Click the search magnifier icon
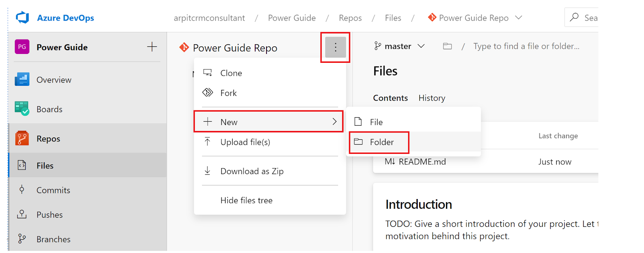The width and height of the screenshot is (644, 253). (574, 17)
